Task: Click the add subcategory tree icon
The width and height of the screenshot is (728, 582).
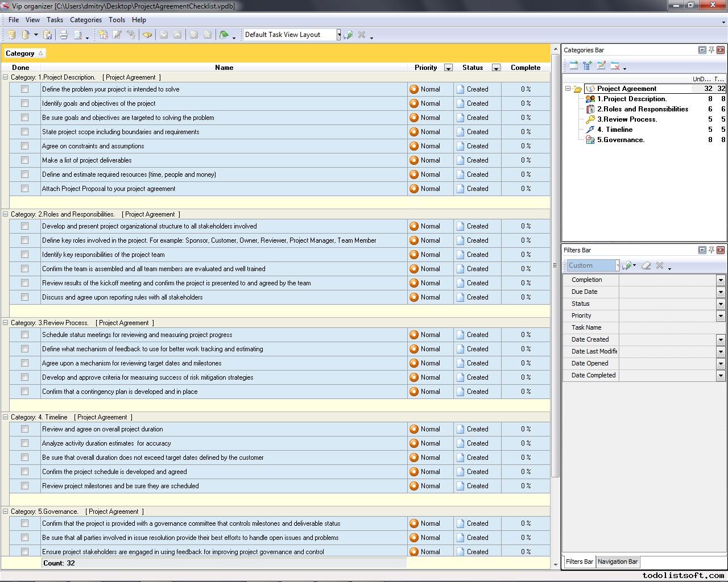Action: (x=588, y=66)
